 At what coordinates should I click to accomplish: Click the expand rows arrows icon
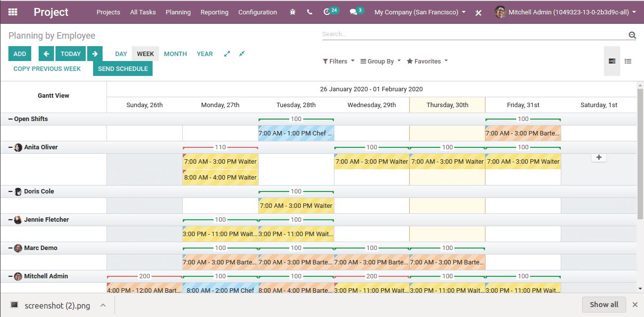point(227,54)
